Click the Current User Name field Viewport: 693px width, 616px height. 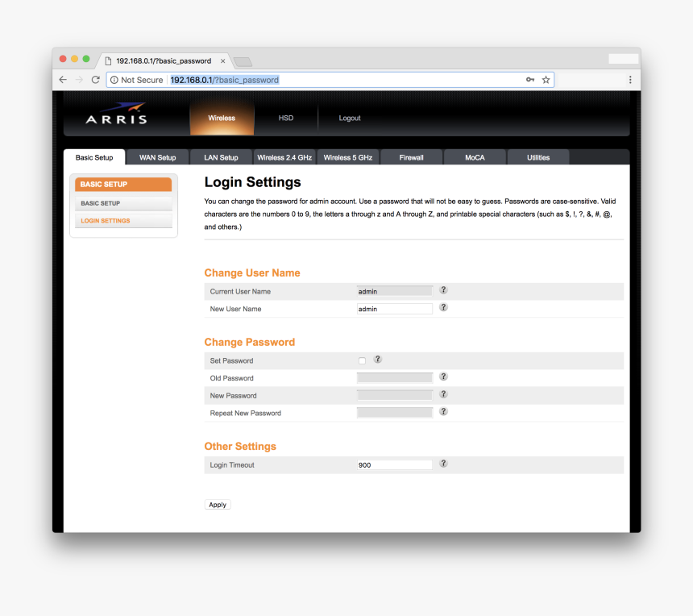coord(395,291)
